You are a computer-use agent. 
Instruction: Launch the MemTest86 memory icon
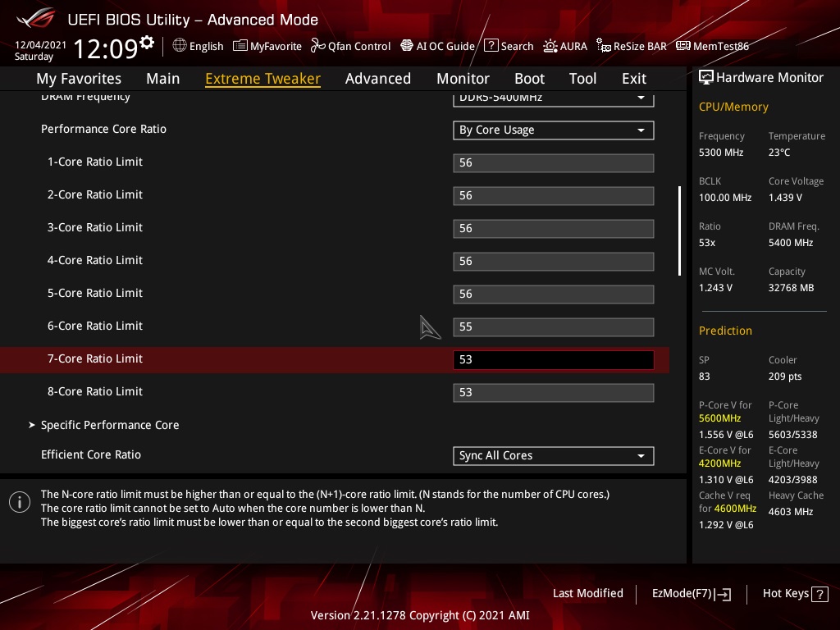click(x=683, y=46)
